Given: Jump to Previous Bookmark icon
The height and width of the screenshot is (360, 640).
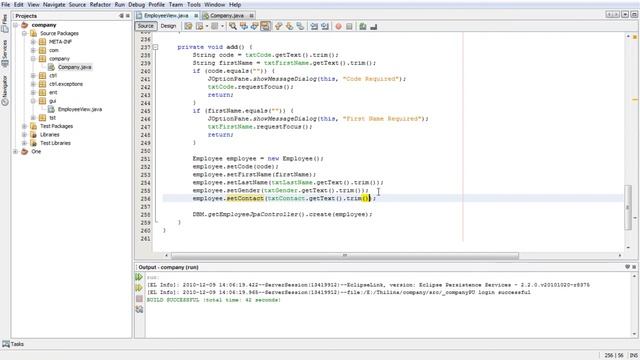Looking at the screenshot, I should click(279, 26).
